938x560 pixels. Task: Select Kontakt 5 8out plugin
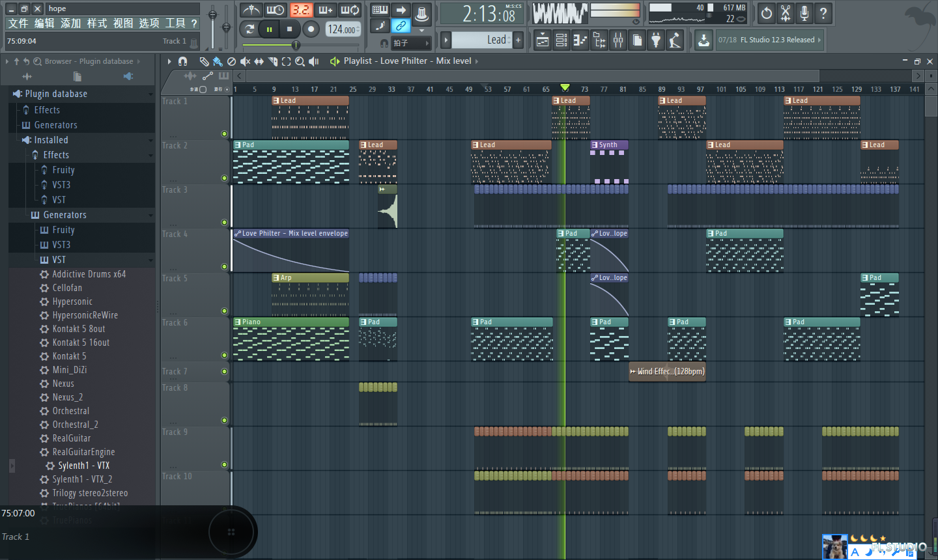click(x=78, y=329)
